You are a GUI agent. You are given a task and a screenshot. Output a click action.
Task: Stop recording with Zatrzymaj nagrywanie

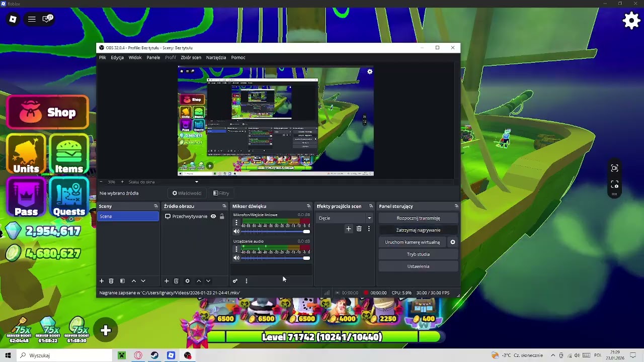tap(418, 230)
